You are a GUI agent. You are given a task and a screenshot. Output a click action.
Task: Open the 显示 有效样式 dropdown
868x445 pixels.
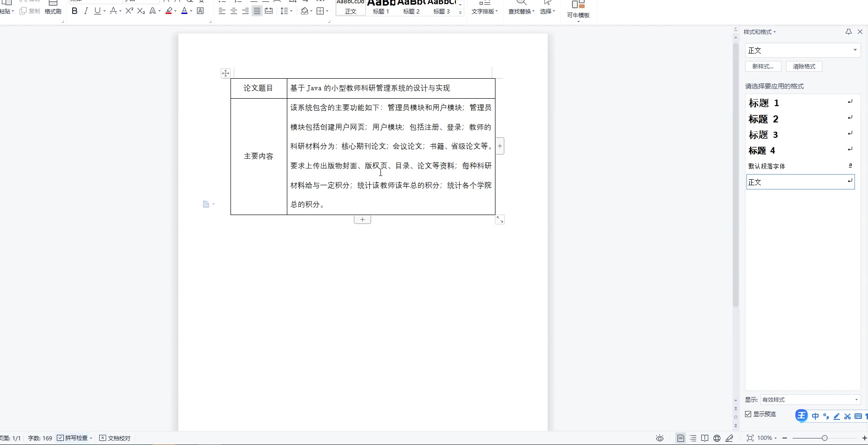pos(810,400)
